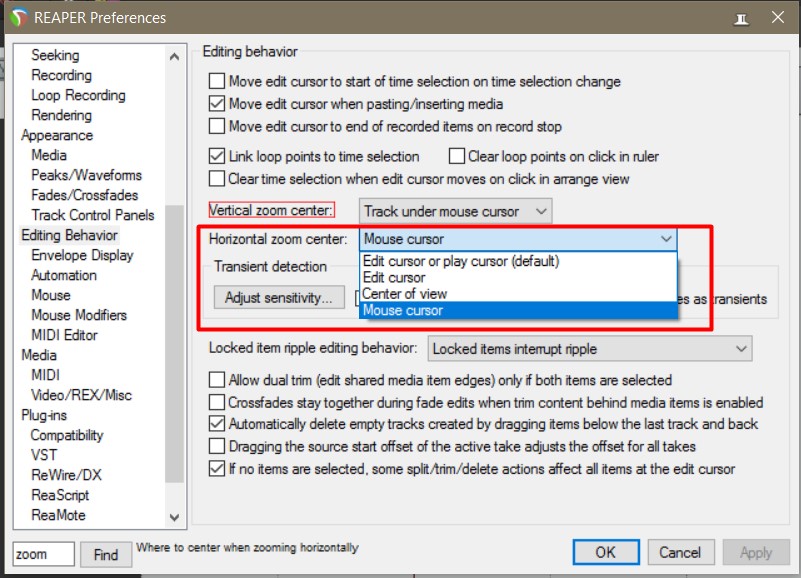801x578 pixels.
Task: Open Fades/Crossfades preferences page
Action: 84,195
